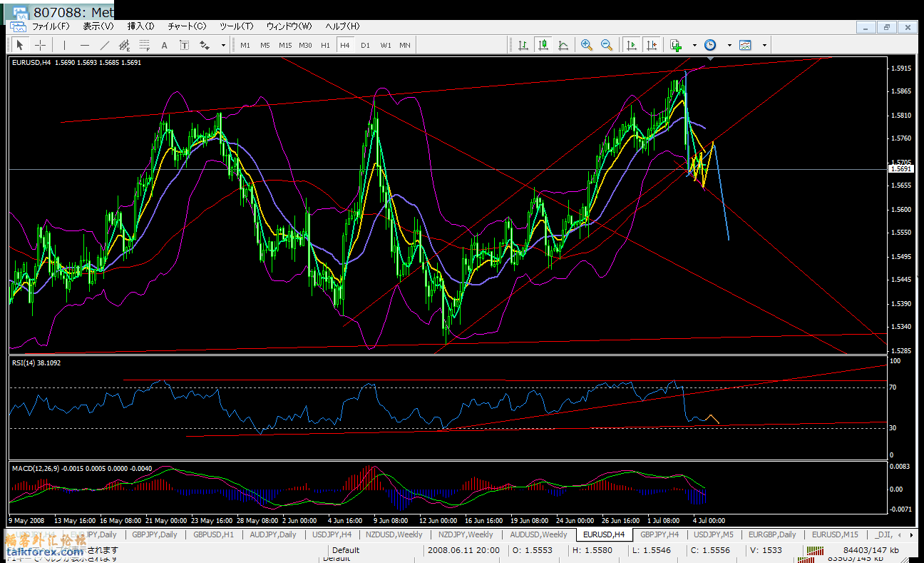Switch to the AUDJPY,Daily chart tab

tap(273, 534)
